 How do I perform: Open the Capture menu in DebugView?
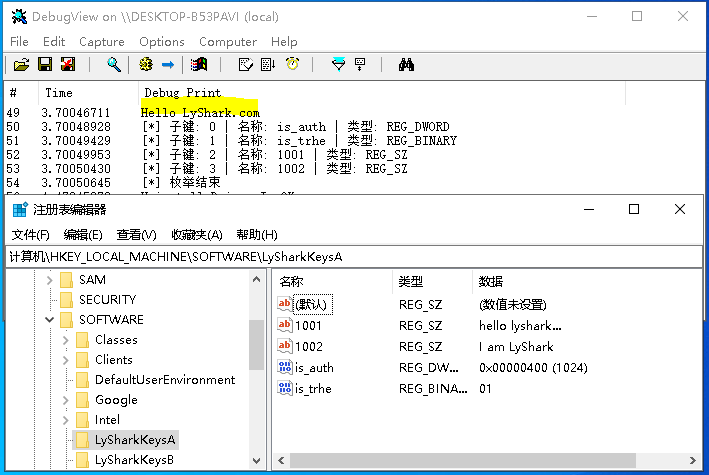click(x=101, y=42)
